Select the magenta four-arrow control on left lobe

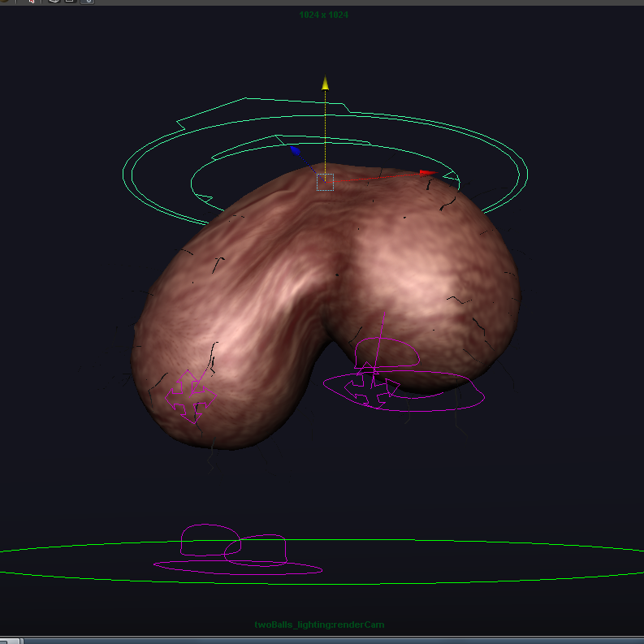(191, 397)
